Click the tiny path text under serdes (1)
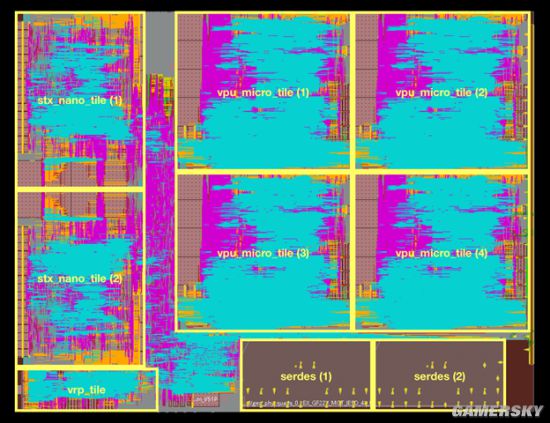550x423 pixels. tap(307, 403)
